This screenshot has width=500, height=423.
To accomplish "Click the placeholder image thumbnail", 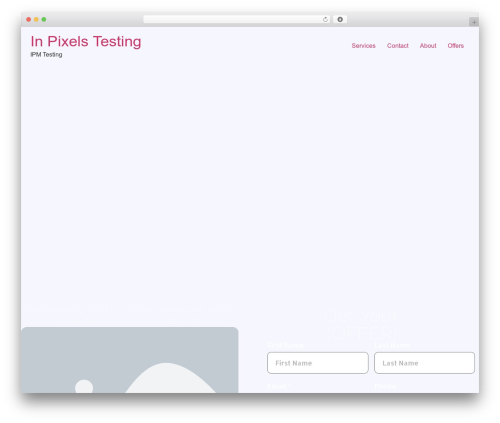I will 130,360.
